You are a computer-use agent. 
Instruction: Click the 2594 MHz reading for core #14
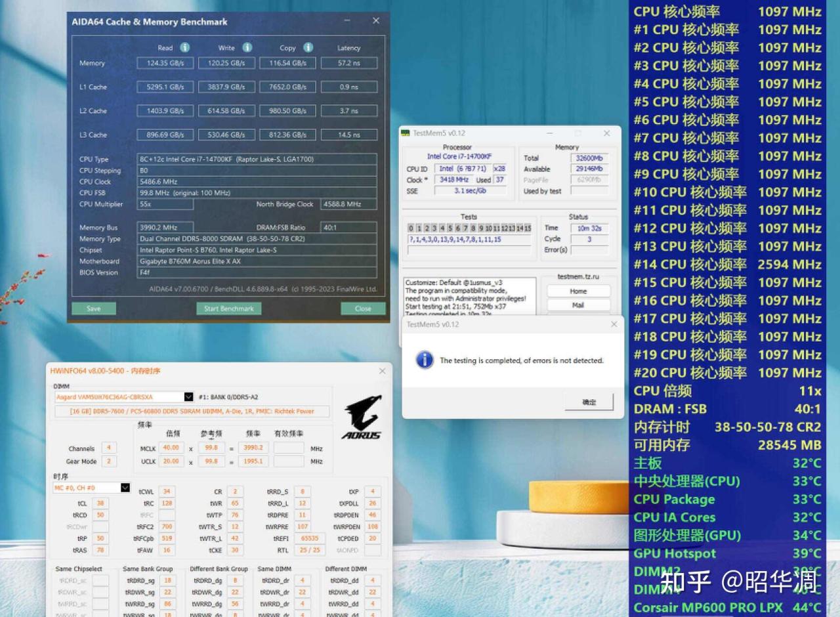click(x=789, y=265)
